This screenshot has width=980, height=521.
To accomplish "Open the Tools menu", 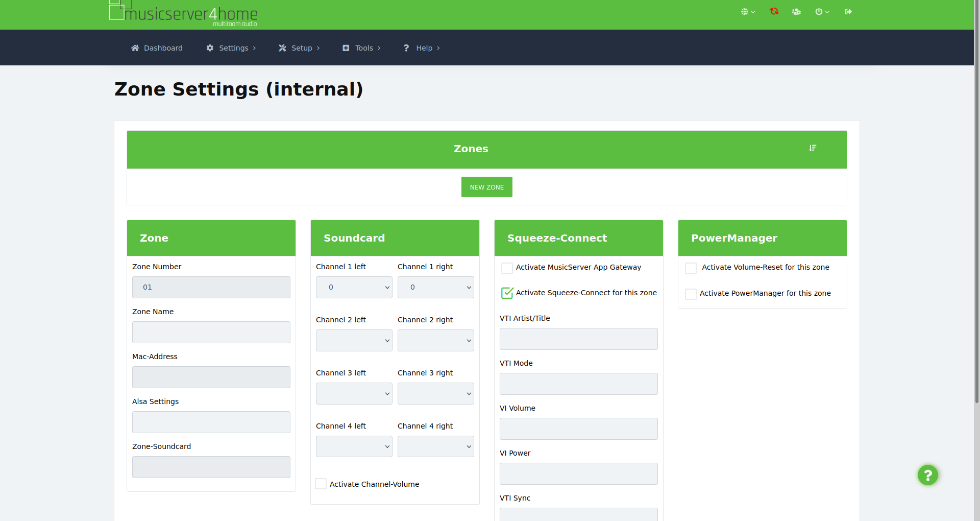I will click(361, 48).
